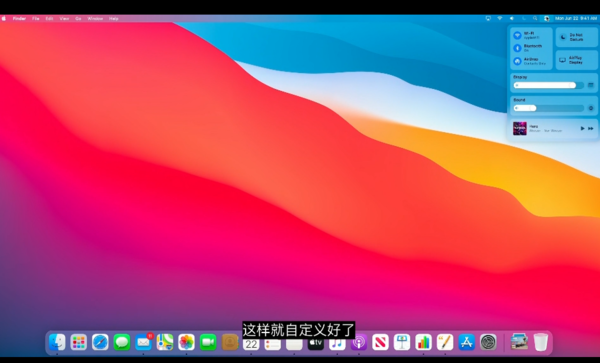The height and width of the screenshot is (363, 600).
Task: Open the Edit menu
Action: click(49, 18)
